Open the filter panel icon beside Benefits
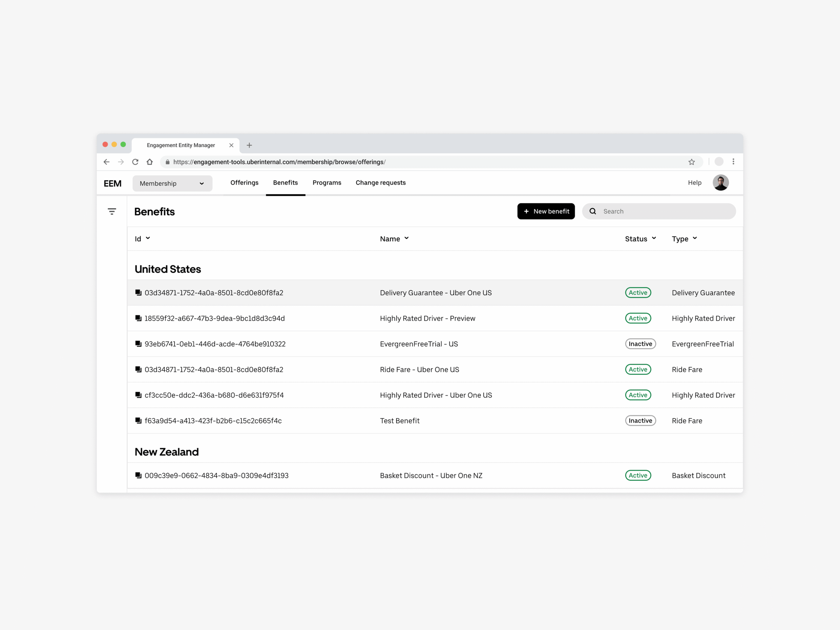The image size is (840, 630). (112, 212)
